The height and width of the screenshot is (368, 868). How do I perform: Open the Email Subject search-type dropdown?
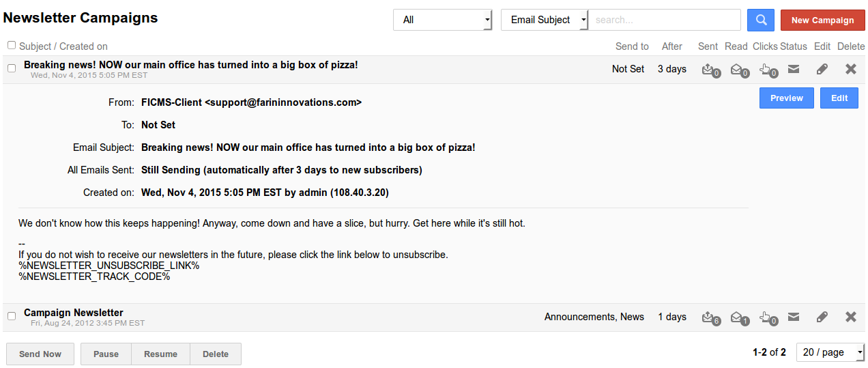544,20
